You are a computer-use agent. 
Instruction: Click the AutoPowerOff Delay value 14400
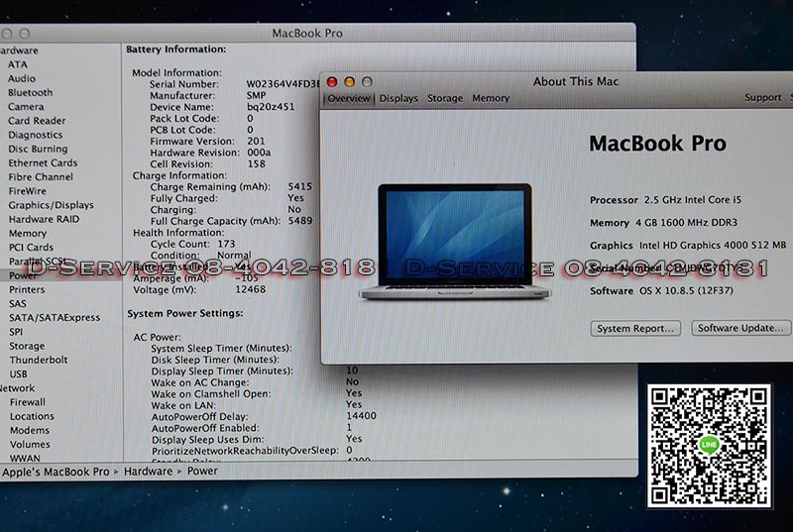click(361, 416)
